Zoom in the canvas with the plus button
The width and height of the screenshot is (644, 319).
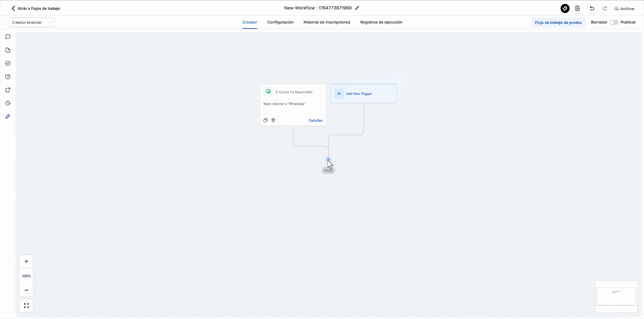(26, 261)
